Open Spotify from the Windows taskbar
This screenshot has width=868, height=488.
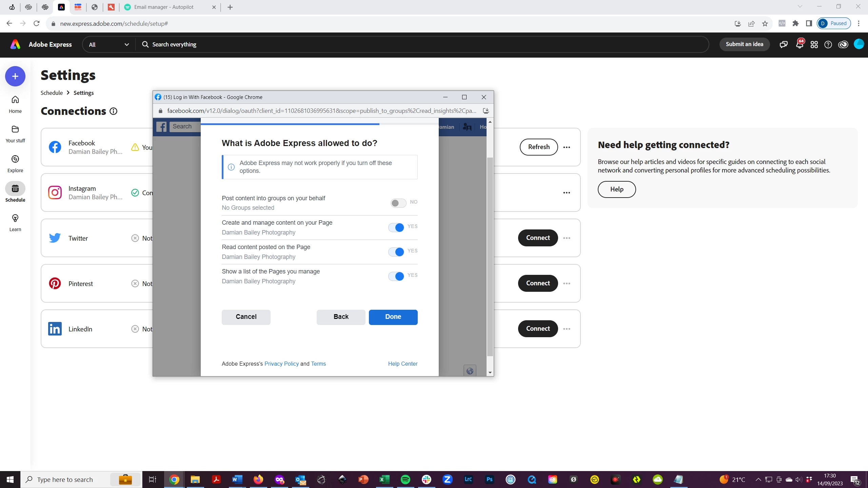(405, 479)
